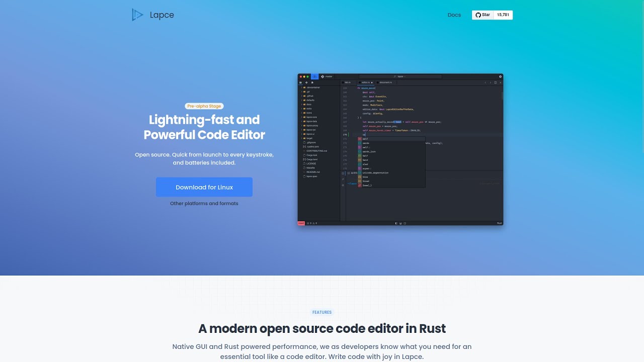Click the Rust language status item
644x362 pixels.
499,223
